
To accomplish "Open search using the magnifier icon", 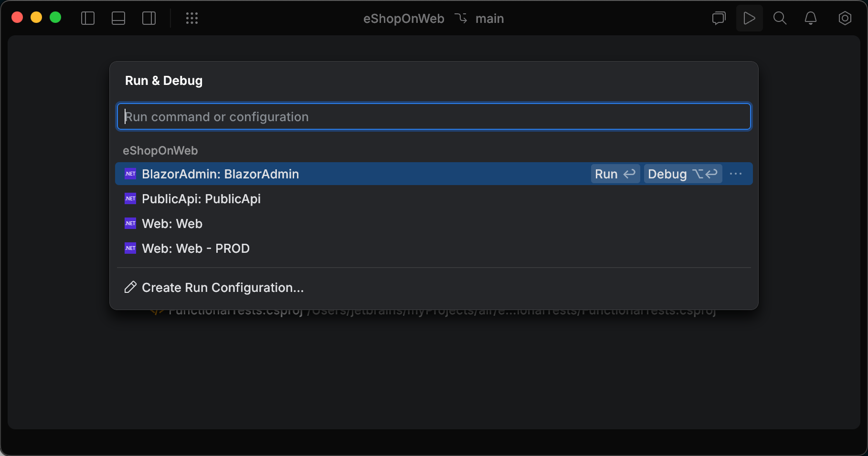I will pyautogui.click(x=780, y=18).
